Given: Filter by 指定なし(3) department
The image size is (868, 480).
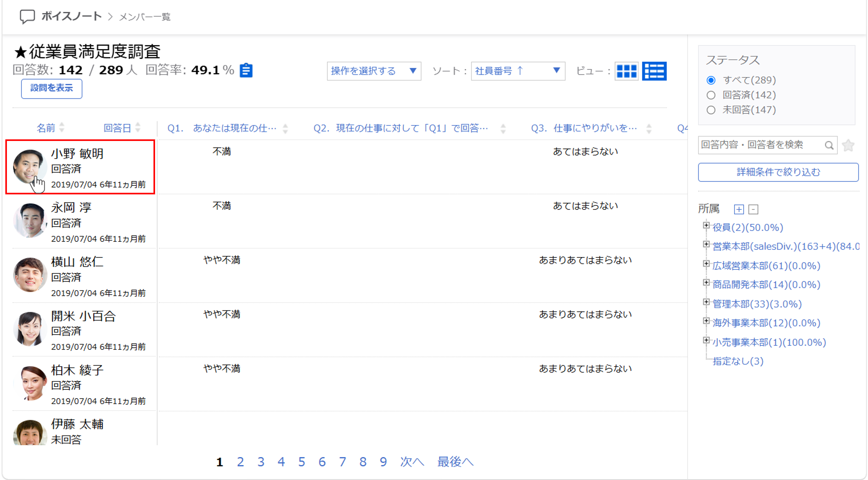Looking at the screenshot, I should pyautogui.click(x=738, y=362).
